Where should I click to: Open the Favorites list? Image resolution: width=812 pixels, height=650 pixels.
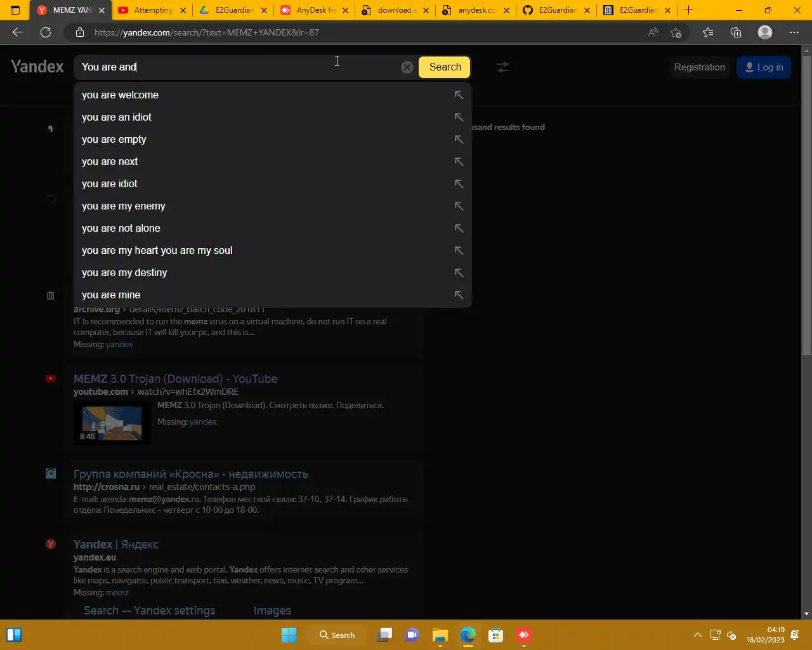[708, 32]
